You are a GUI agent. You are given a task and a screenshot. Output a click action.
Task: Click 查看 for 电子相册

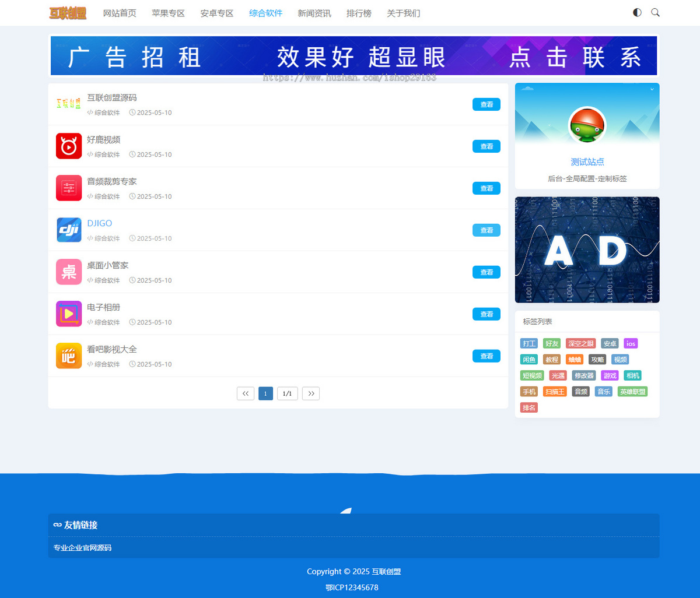pos(487,314)
